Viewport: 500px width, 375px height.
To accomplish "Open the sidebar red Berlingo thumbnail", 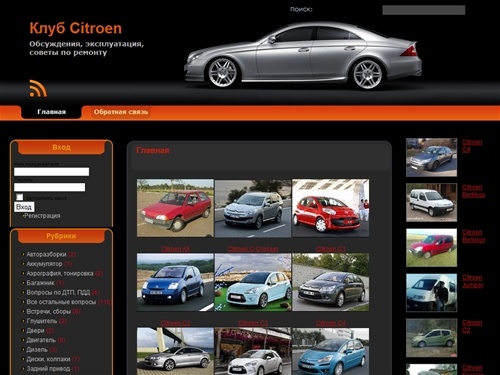I will pos(431,248).
